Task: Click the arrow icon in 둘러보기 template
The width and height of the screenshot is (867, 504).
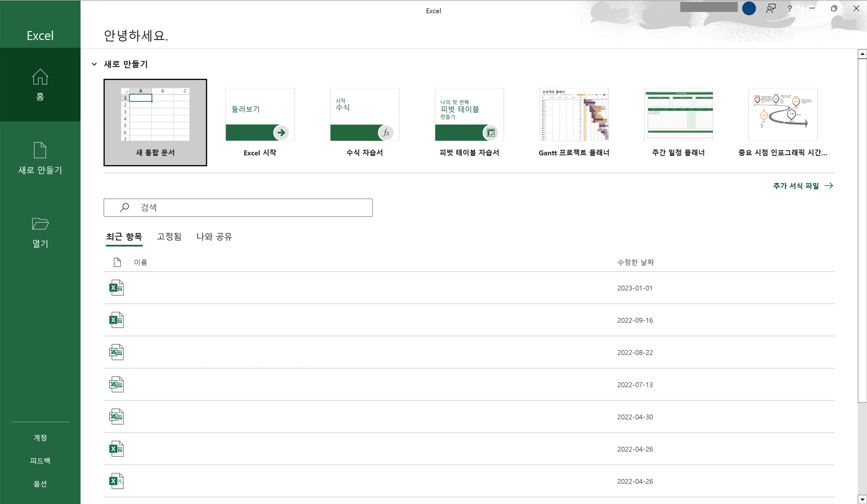Action: (281, 133)
